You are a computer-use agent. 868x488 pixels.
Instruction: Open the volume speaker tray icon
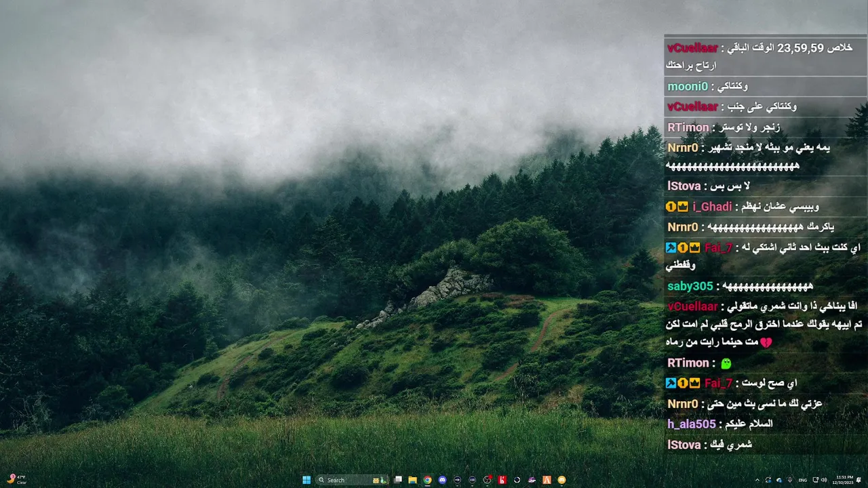click(824, 480)
